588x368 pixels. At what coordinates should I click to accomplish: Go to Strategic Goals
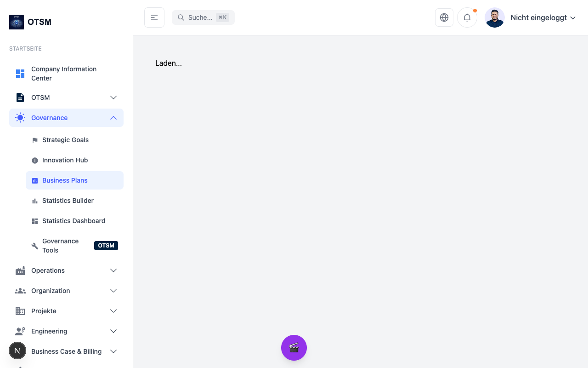pyautogui.click(x=65, y=140)
